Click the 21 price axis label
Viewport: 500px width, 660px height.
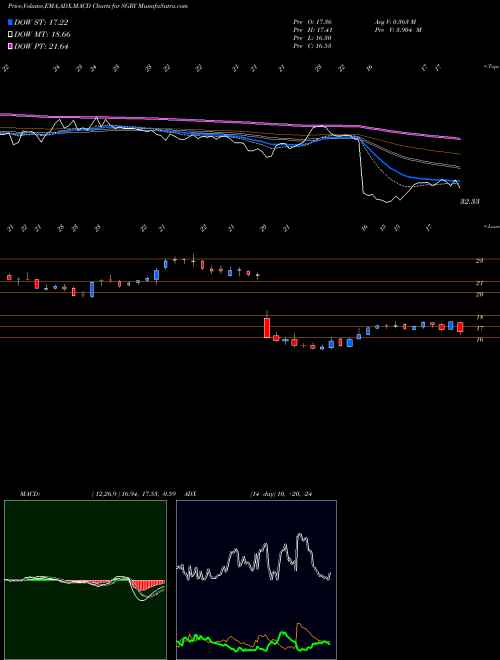coord(479,283)
